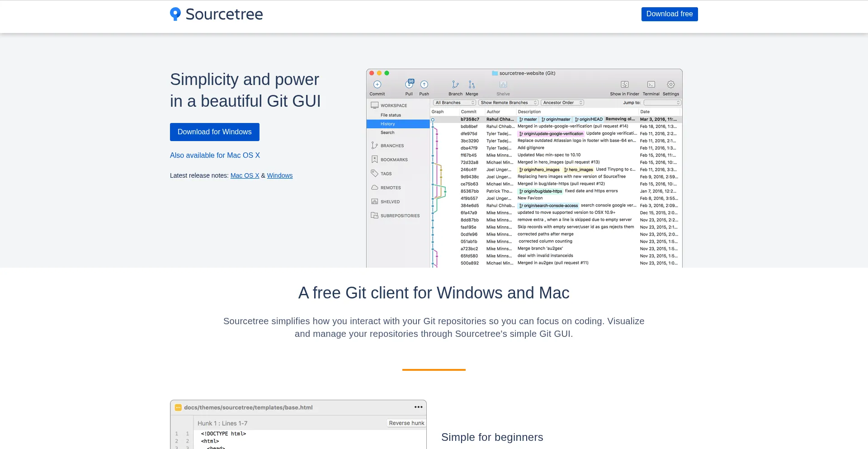Click 'Hunk 1 : Lines 1-7' header
This screenshot has width=868, height=449.
click(222, 423)
